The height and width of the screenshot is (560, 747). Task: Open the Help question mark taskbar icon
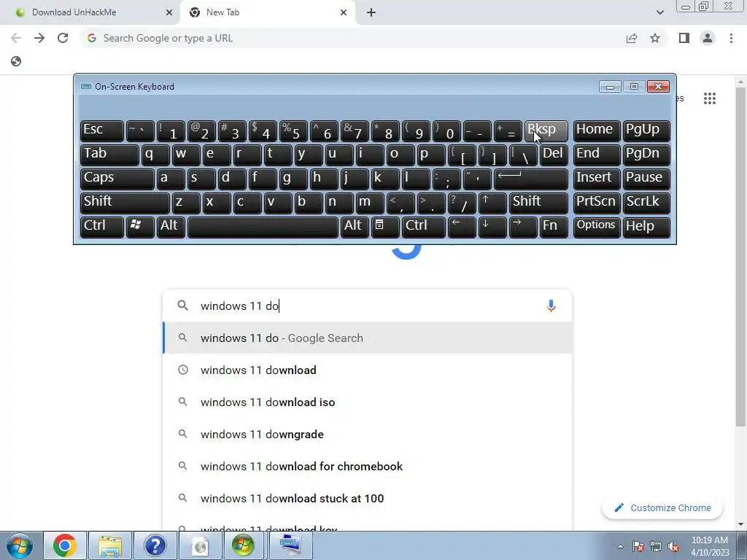coord(155,545)
